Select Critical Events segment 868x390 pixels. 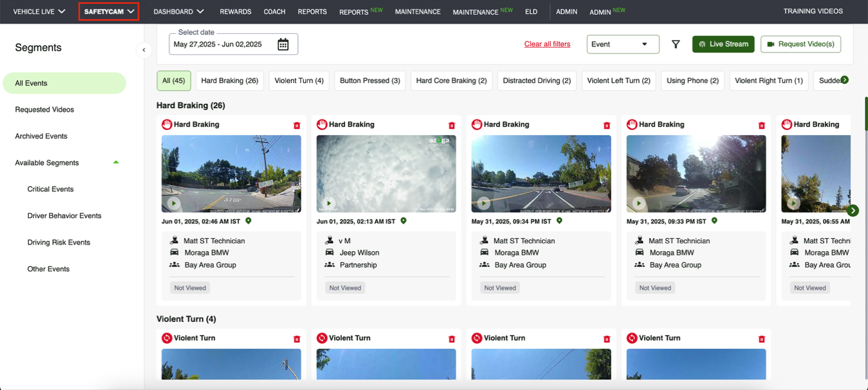tap(51, 189)
